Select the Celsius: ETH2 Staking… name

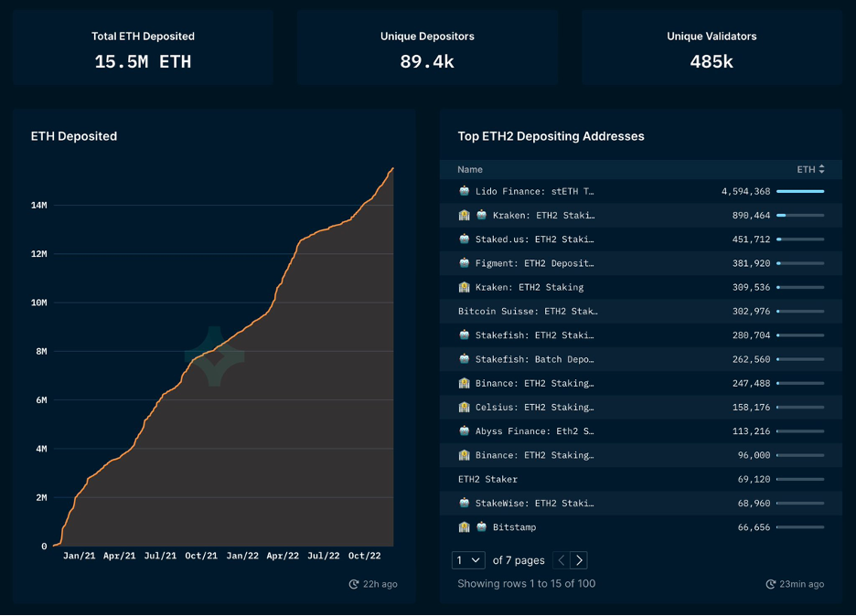[534, 408]
